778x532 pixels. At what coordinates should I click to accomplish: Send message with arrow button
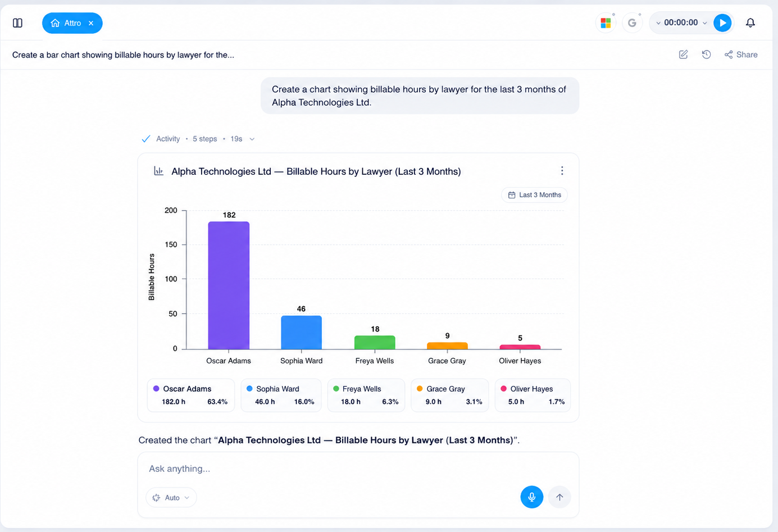click(x=559, y=497)
